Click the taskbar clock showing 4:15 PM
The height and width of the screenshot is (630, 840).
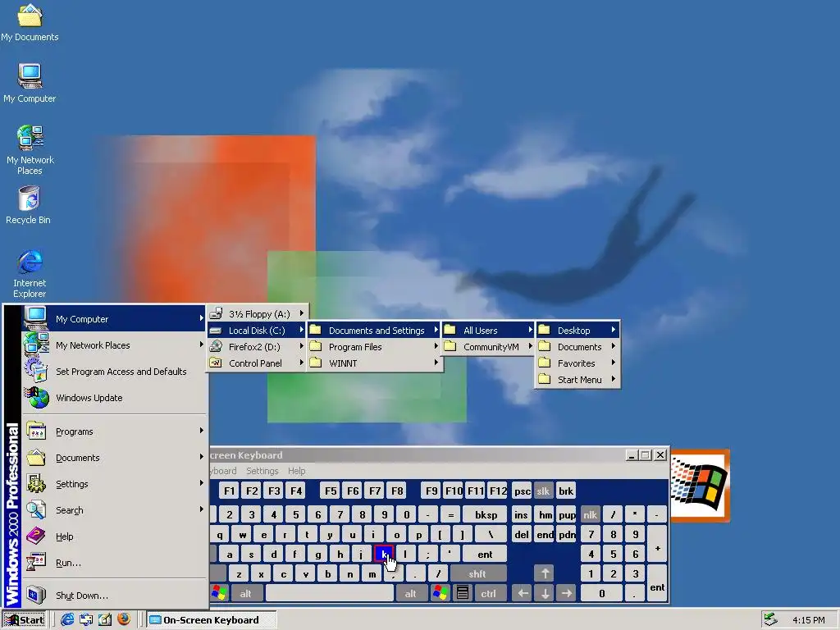click(x=808, y=620)
